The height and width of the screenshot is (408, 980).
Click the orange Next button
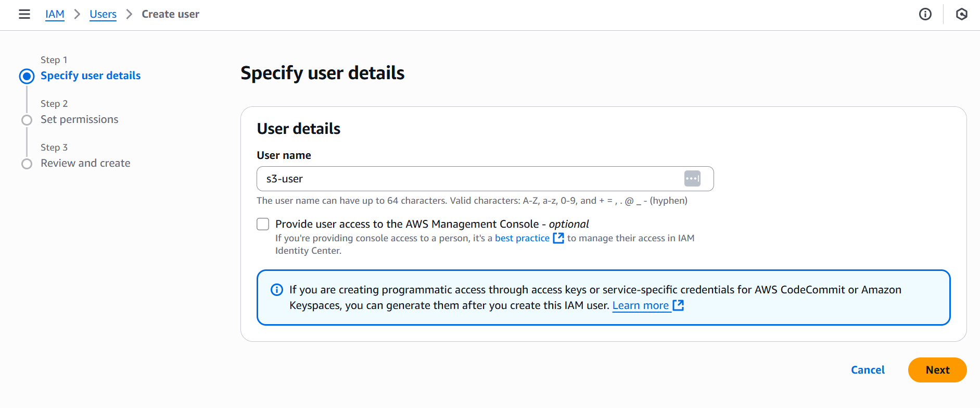point(937,370)
